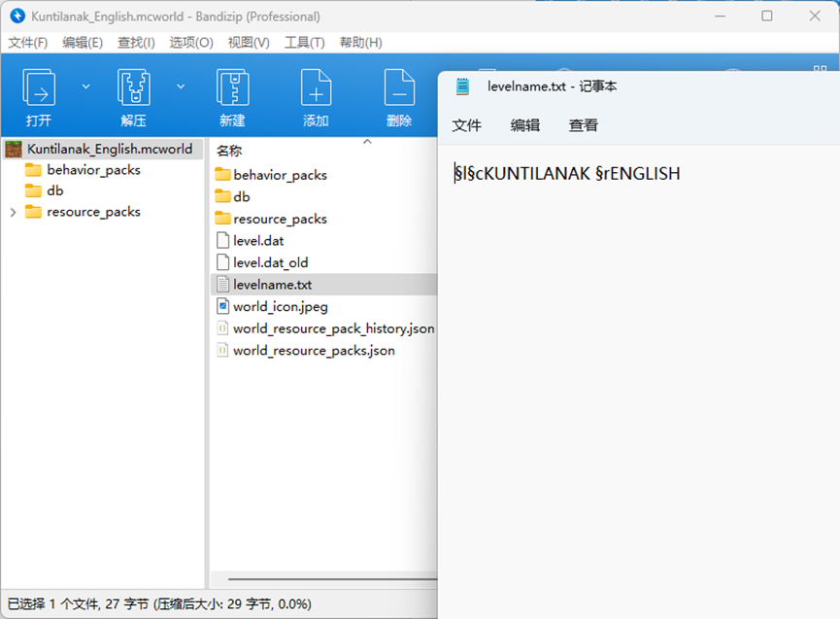Screen dimensions: 840x619
Task: Click the level.dat_old file icon
Action: 222,262
